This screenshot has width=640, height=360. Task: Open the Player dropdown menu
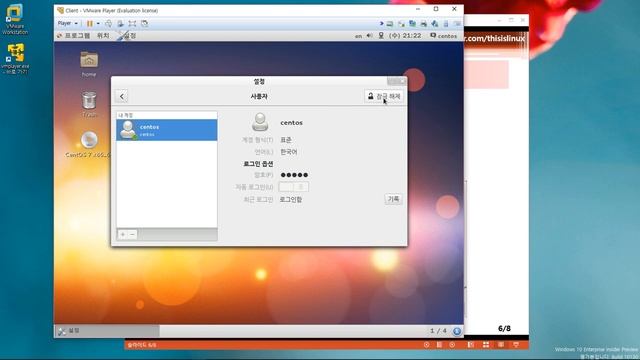[x=67, y=24]
